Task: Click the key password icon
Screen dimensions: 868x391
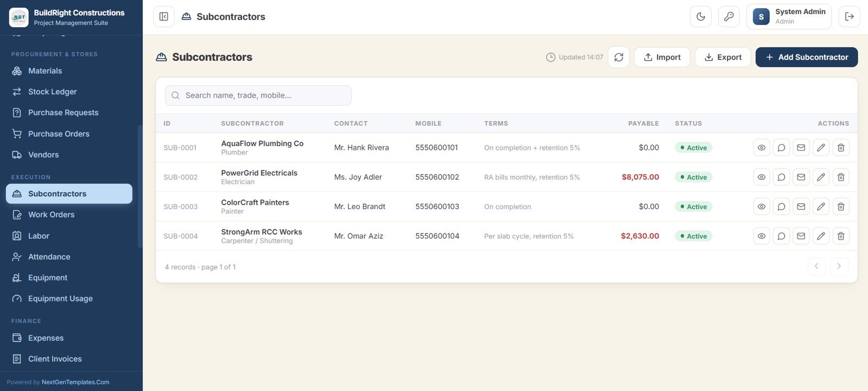Action: click(x=729, y=17)
